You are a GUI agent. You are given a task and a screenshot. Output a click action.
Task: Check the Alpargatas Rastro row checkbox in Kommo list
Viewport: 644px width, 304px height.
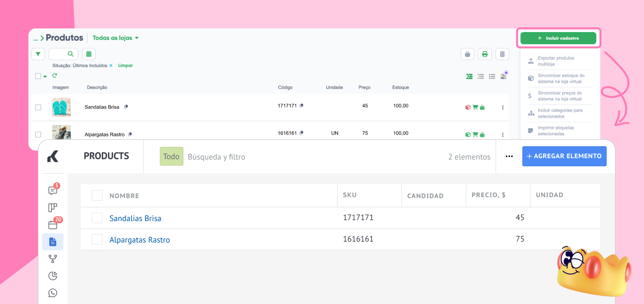pos(97,240)
